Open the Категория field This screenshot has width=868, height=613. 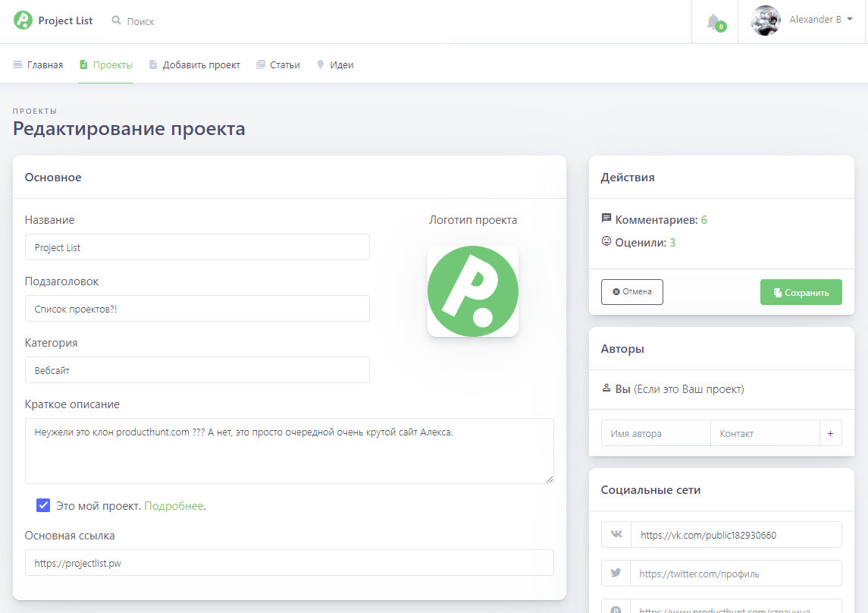click(197, 370)
